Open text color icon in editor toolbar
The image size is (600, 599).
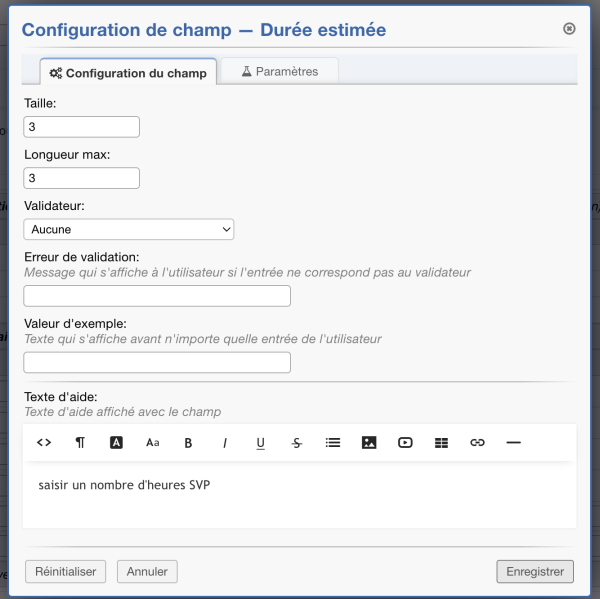click(116, 442)
